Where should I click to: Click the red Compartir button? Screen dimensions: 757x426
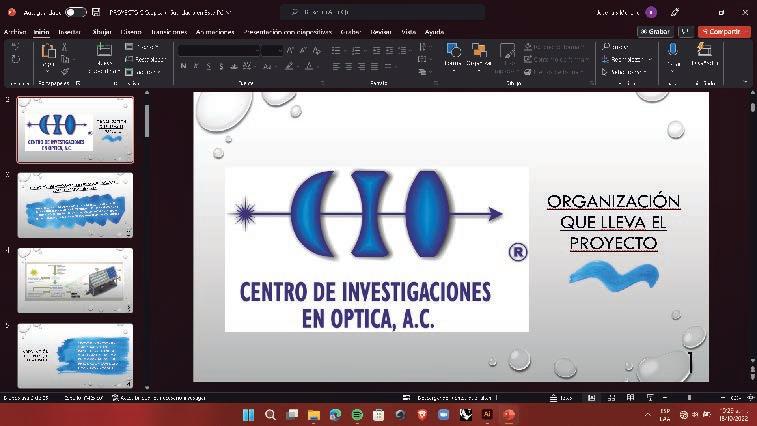[724, 31]
